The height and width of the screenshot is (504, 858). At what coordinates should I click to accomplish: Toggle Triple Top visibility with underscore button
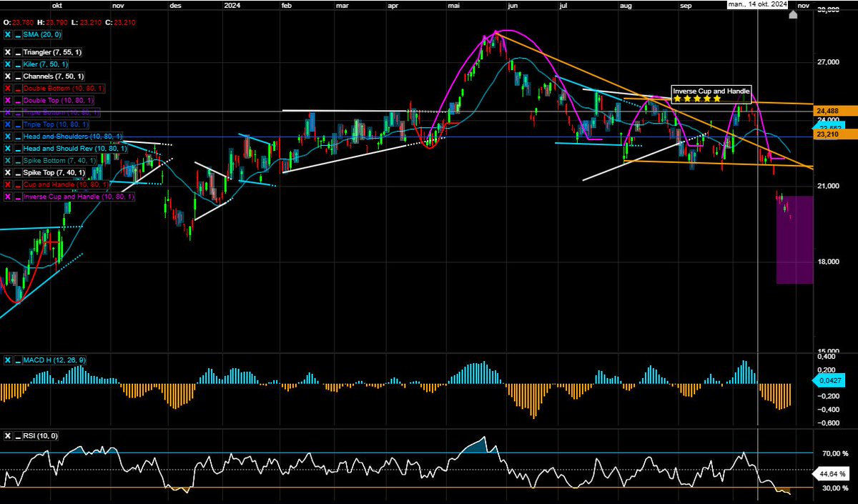click(x=18, y=124)
